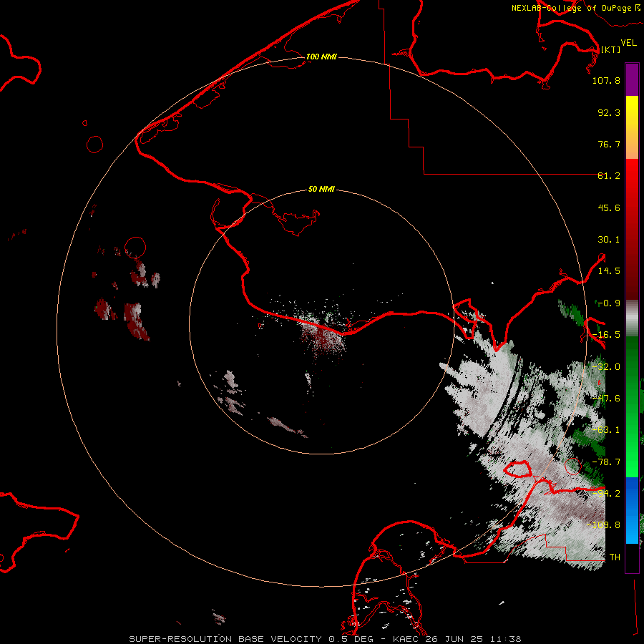Select the -47.6 legend value

tap(606, 399)
